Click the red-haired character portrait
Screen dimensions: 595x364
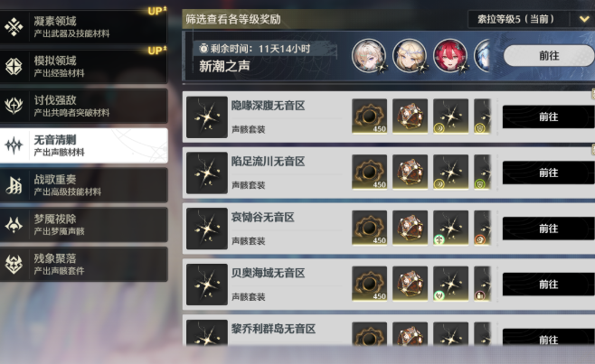(450, 56)
